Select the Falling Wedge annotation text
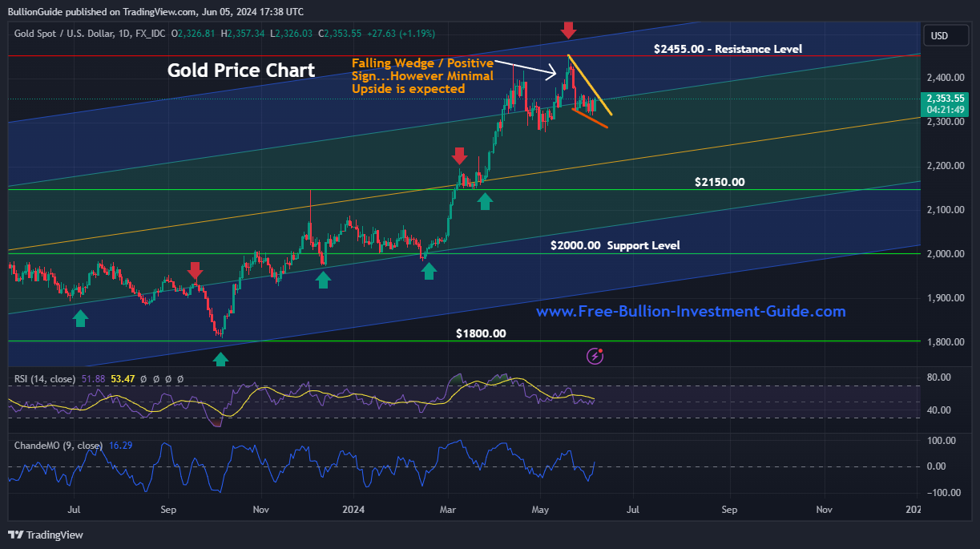The image size is (980, 549). pos(422,76)
